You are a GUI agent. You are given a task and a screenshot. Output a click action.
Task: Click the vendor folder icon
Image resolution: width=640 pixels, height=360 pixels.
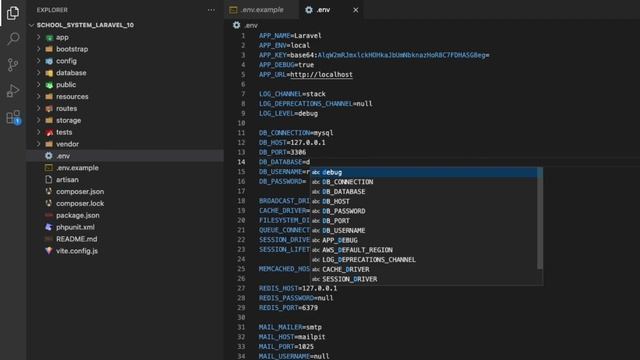(49, 144)
